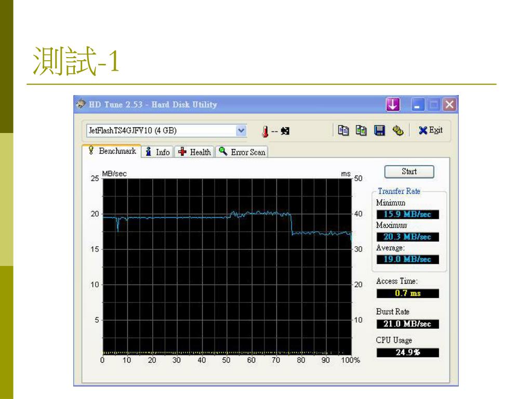Viewport: 532px width, 399px height.
Task: Click the Exit button with blue X
Action: (x=431, y=130)
